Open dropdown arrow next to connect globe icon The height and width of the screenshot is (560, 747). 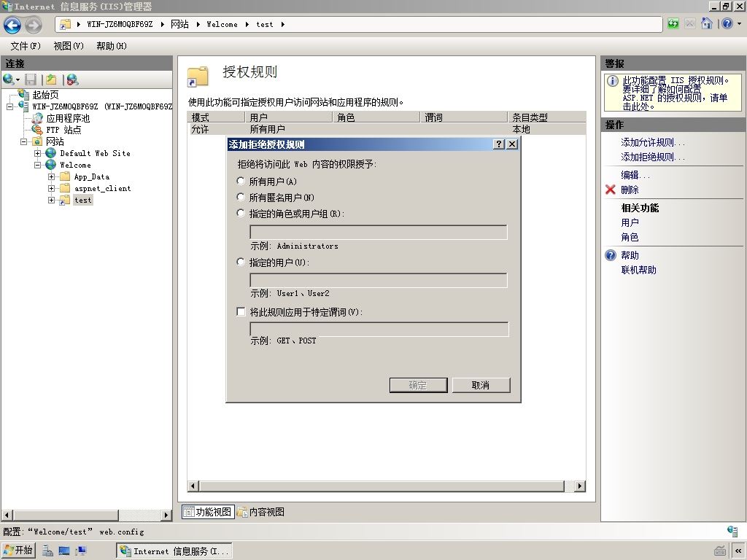[x=18, y=80]
